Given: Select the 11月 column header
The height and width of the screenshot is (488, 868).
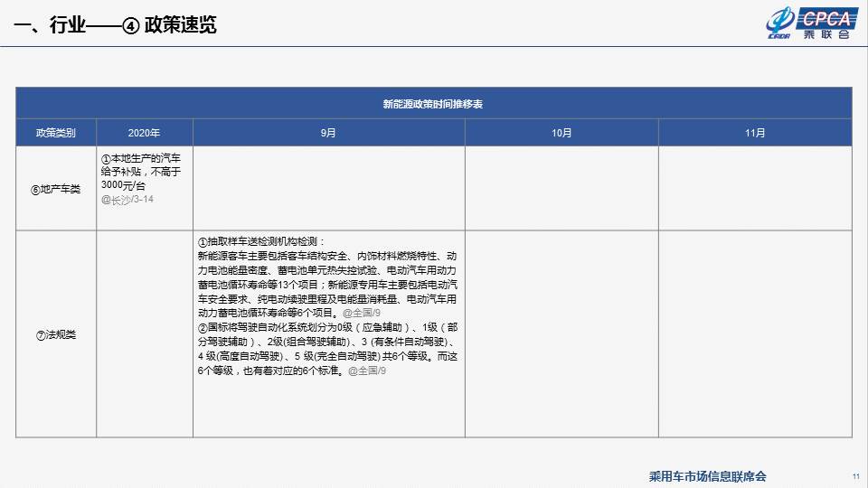Looking at the screenshot, I should click(x=755, y=133).
